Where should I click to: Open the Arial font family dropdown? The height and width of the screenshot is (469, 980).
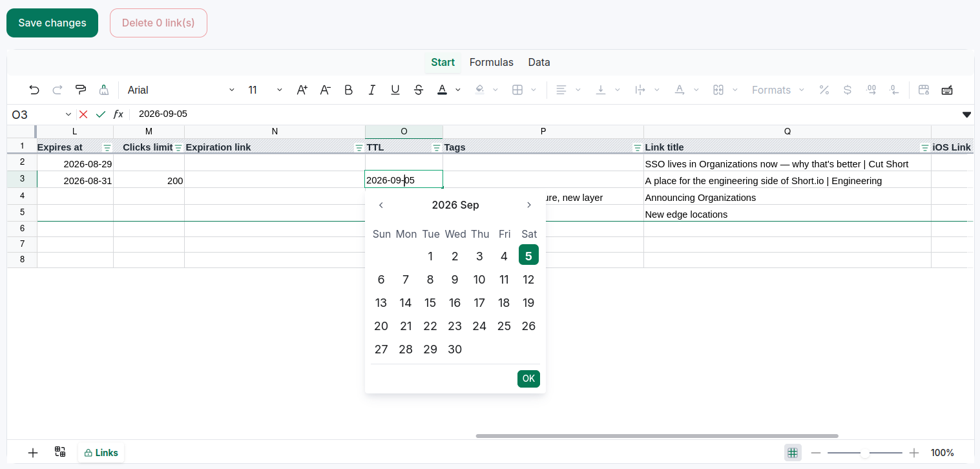tap(182, 90)
